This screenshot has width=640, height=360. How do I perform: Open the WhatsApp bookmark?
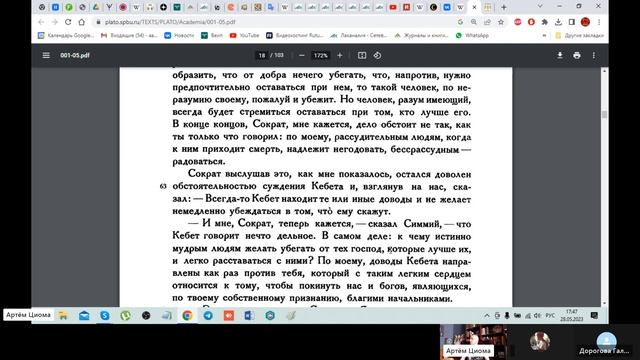(x=472, y=36)
